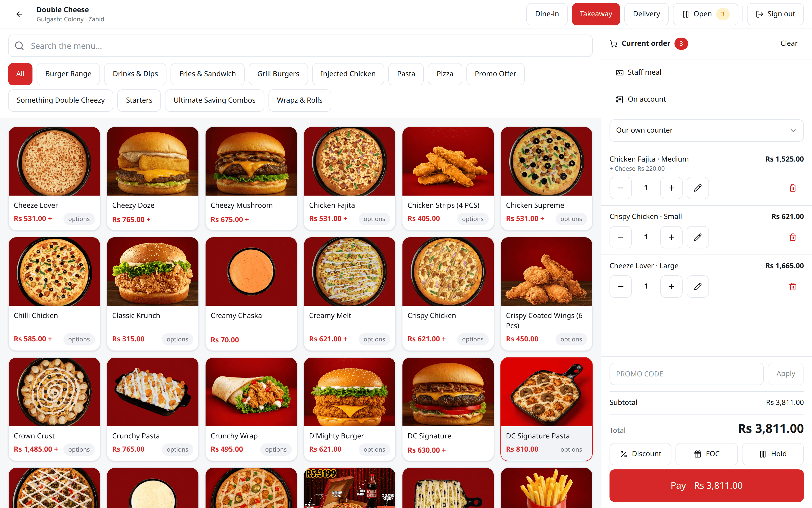Edit the Chicken Fajita Medium order line
The image size is (812, 508).
tap(698, 188)
